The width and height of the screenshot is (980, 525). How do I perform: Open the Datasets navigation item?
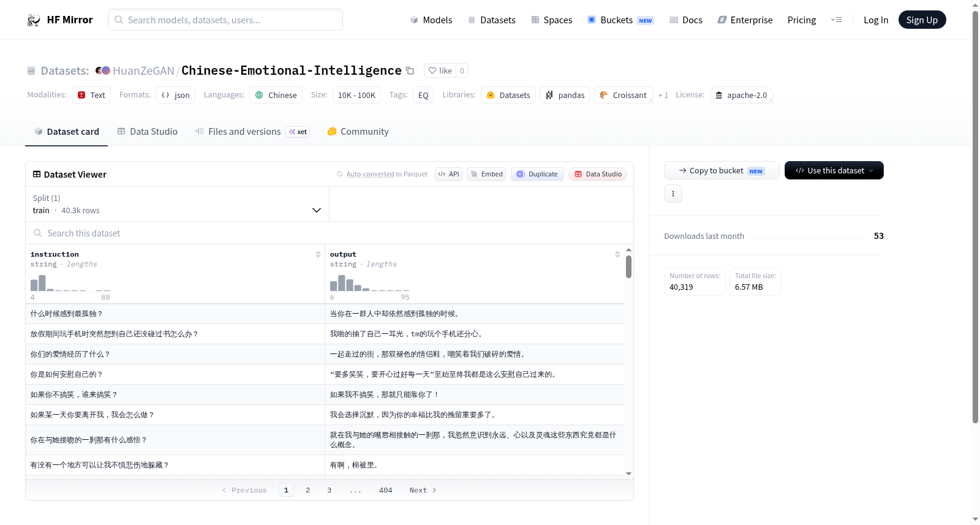click(492, 20)
